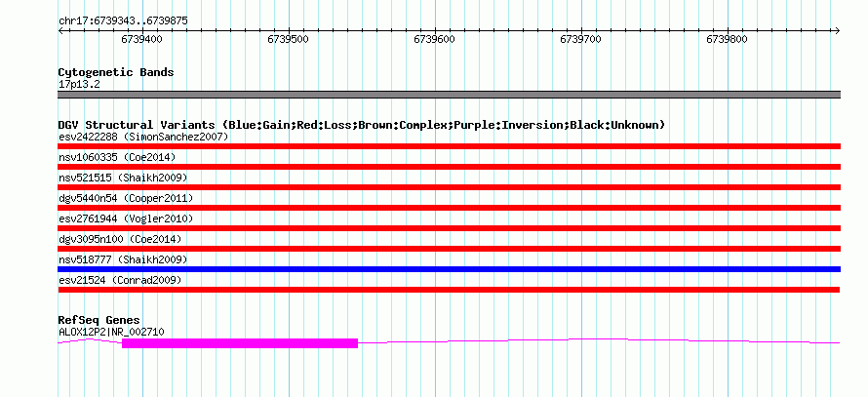868x397 pixels.
Task: Click the 6739800 ruler position
Action: click(x=728, y=39)
